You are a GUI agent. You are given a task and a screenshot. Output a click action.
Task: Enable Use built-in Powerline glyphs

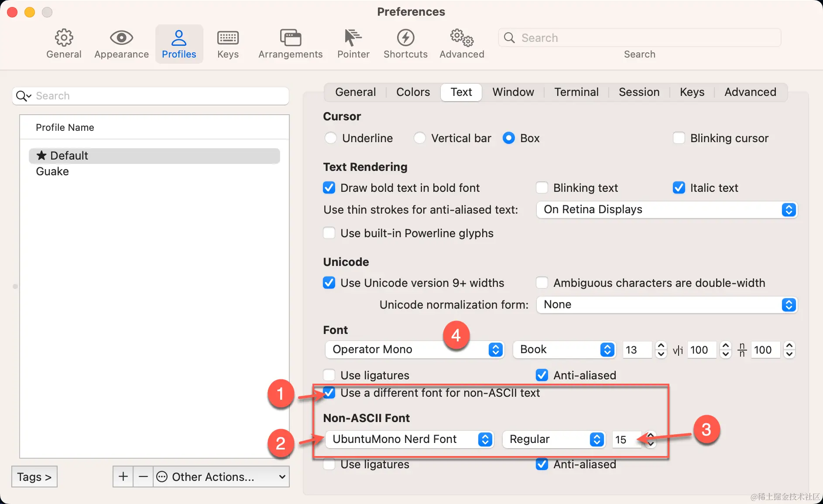[x=329, y=233]
